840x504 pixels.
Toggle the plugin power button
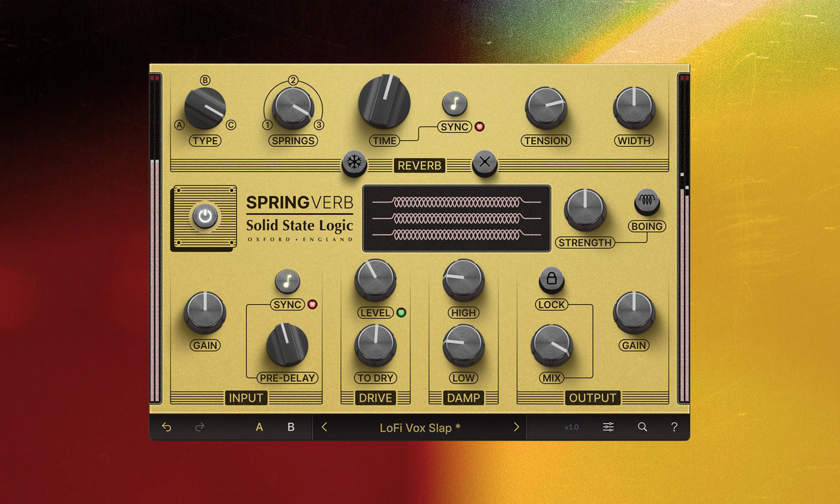[x=205, y=217]
